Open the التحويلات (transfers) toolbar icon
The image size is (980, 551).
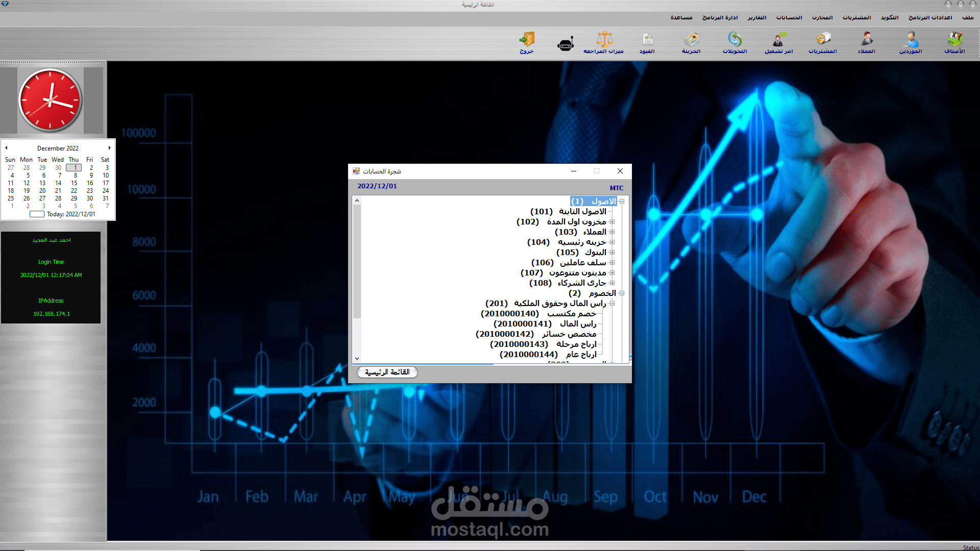(x=735, y=42)
